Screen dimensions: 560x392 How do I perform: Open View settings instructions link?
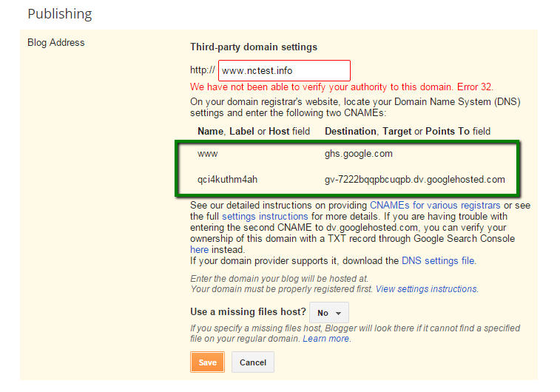point(426,289)
